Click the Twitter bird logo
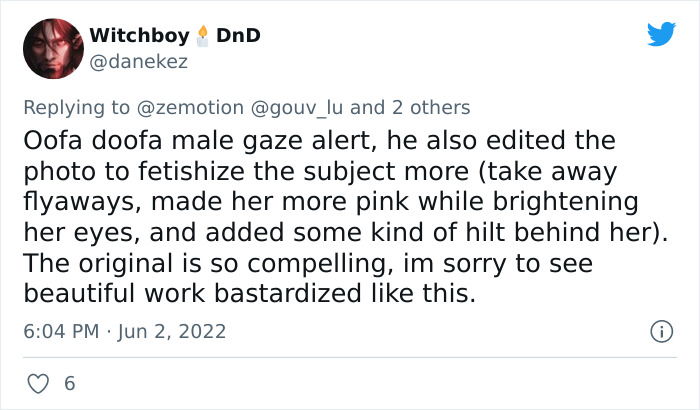 tap(661, 35)
